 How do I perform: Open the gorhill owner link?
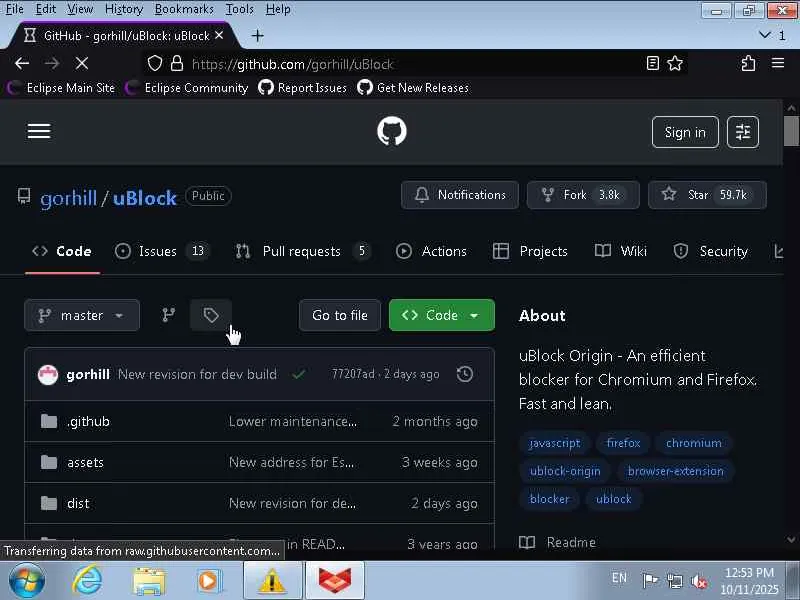tap(68, 198)
